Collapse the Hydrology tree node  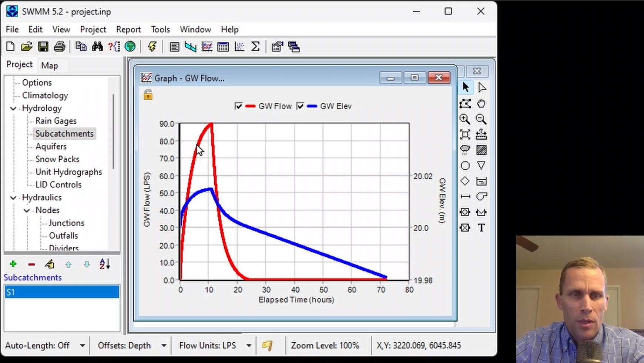(13, 109)
